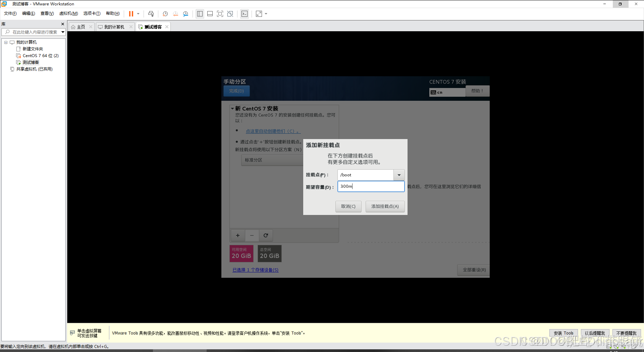Open the 标准分区 partition scheme dropdown
Image resolution: width=644 pixels, height=352 pixels.
tap(272, 160)
